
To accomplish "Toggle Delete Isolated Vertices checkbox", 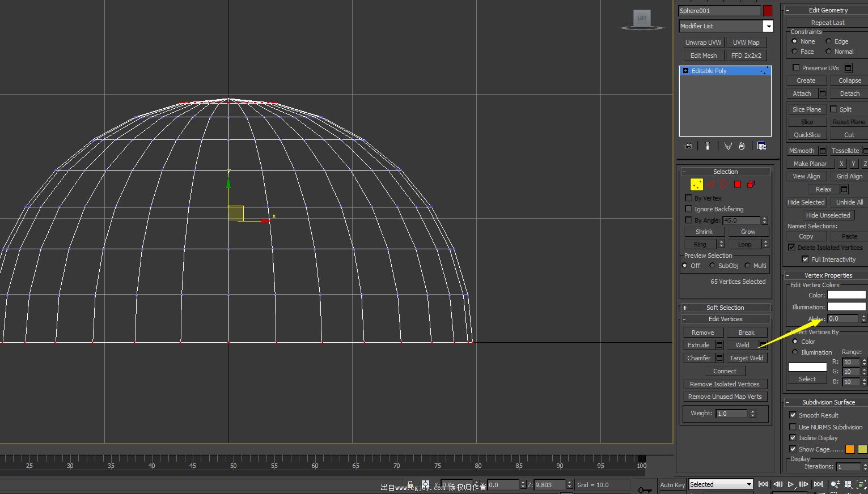I will pyautogui.click(x=791, y=248).
